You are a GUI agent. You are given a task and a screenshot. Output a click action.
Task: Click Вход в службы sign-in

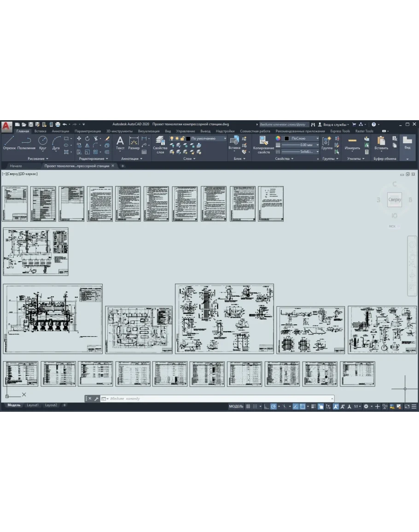(333, 124)
